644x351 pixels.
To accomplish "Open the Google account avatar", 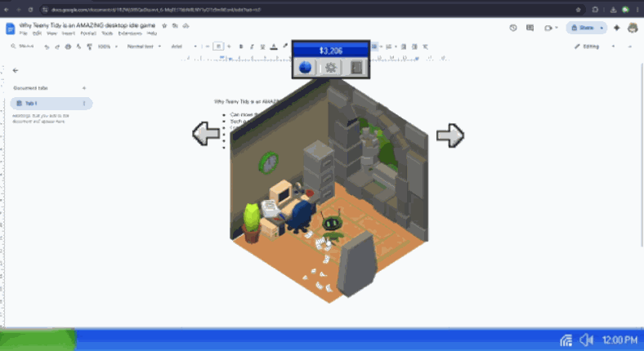I will pos(633,28).
